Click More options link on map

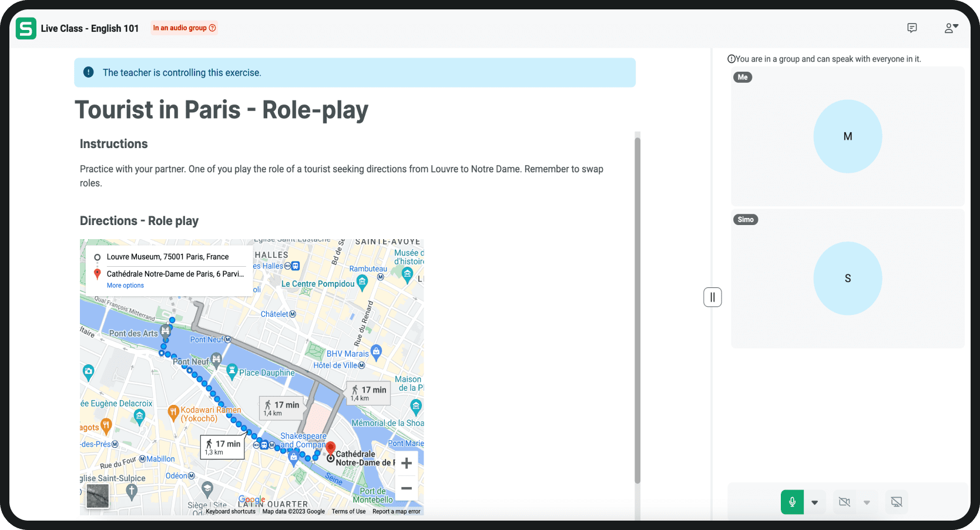coord(125,286)
